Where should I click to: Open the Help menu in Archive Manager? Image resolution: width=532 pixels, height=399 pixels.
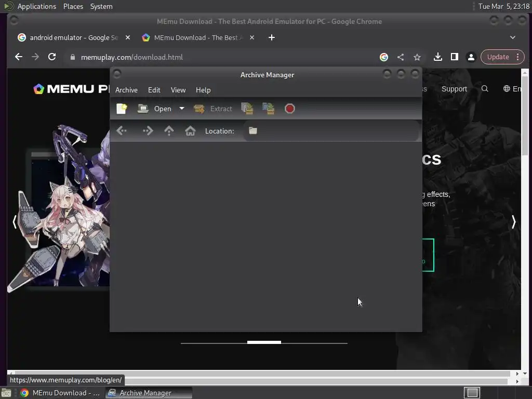tap(203, 90)
